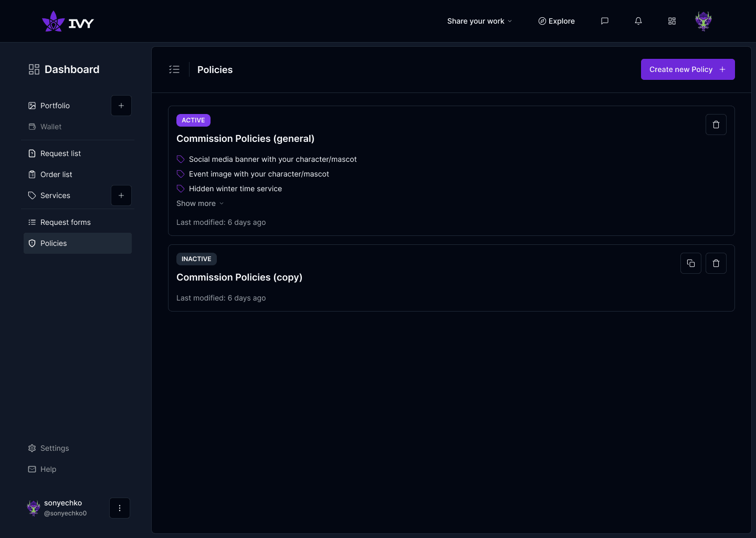This screenshot has height=538, width=756.
Task: Click the sonyechko avatar in sidebar
Action: point(34,508)
